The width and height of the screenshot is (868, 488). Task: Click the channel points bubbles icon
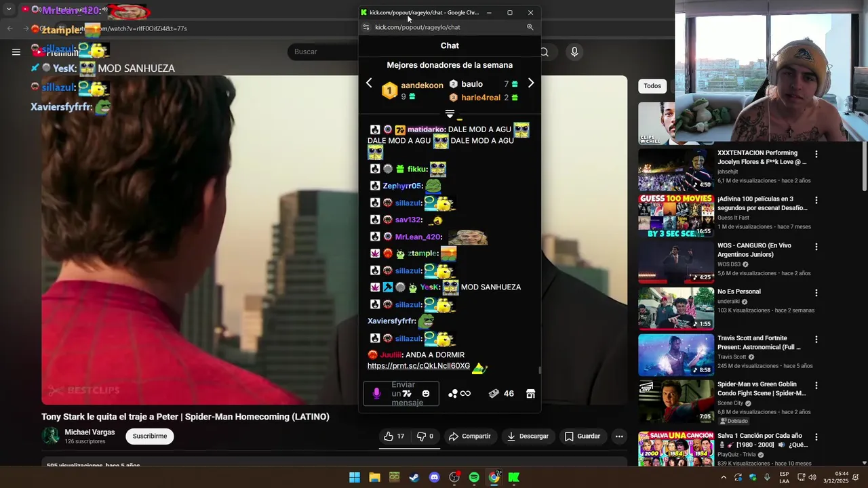pos(453,393)
